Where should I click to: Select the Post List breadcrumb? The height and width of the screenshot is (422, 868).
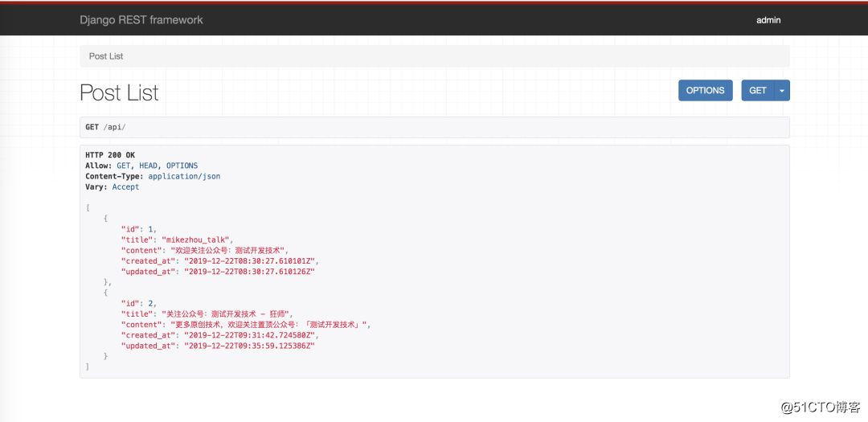click(106, 56)
